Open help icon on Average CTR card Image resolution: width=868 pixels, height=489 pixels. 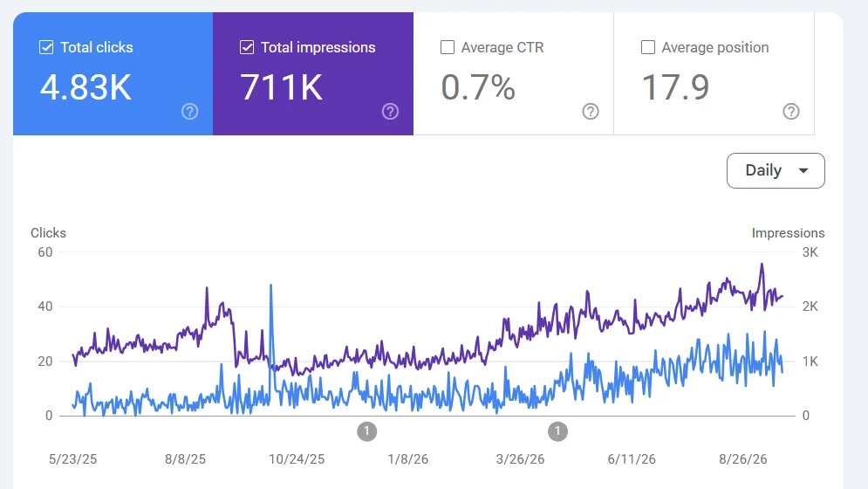(x=591, y=112)
